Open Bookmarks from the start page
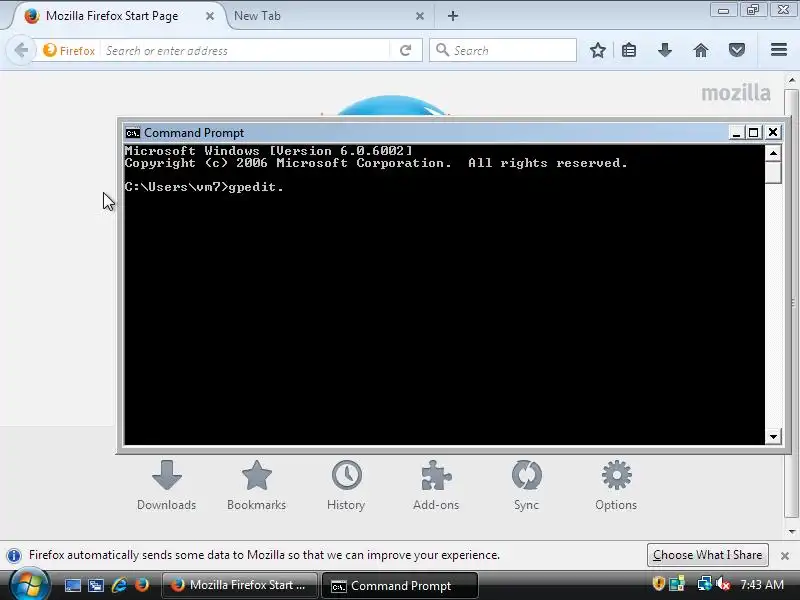Viewport: 800px width, 600px height. (x=257, y=485)
